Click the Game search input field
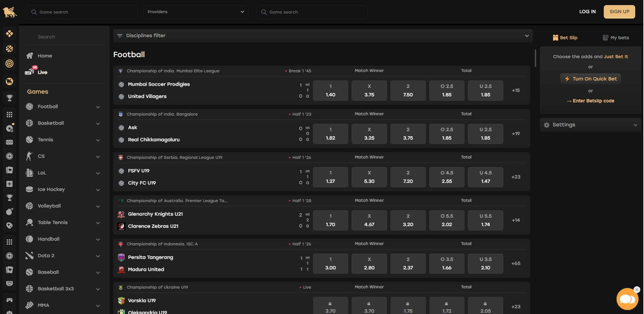Viewport: 644px width, 314px height. 82,11
